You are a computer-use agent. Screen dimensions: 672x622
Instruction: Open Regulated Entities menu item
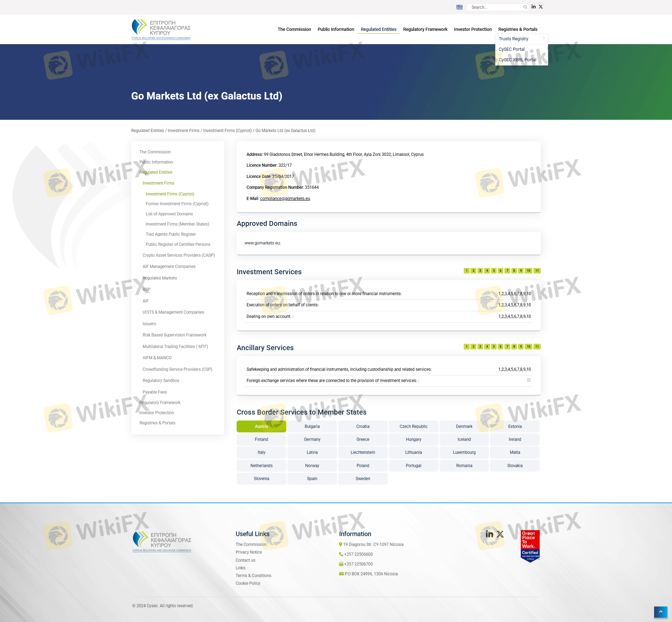(x=378, y=29)
